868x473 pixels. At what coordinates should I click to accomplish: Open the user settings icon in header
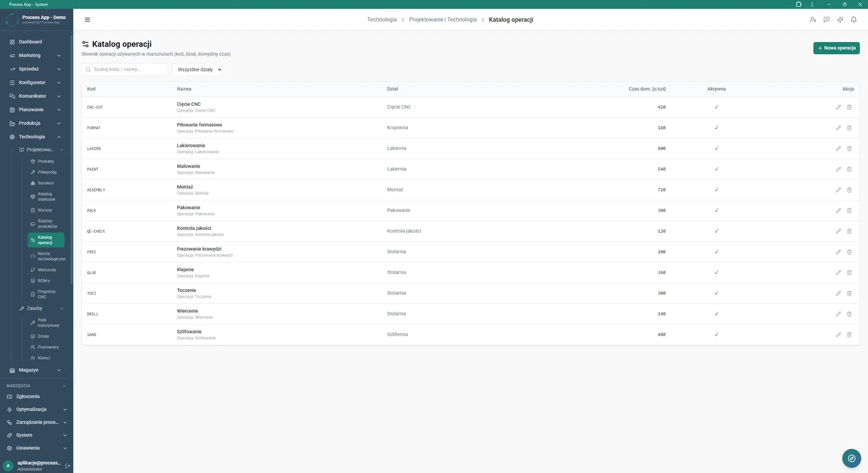[813, 20]
